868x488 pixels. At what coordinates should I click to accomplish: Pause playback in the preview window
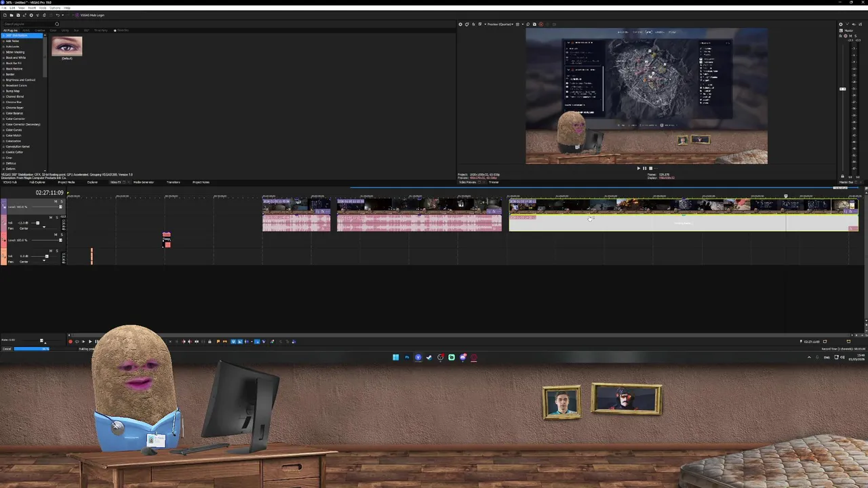tap(644, 168)
